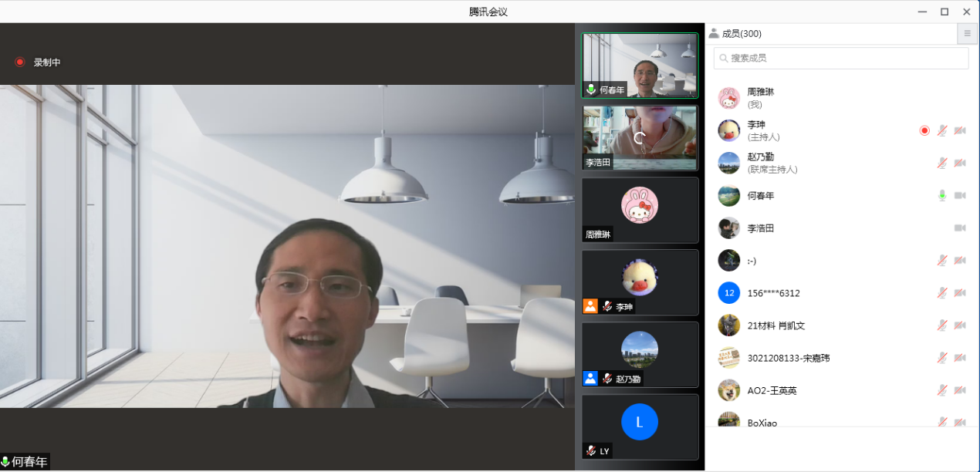
Task: Click the recording indicator next to 李珅
Action: pyautogui.click(x=924, y=131)
